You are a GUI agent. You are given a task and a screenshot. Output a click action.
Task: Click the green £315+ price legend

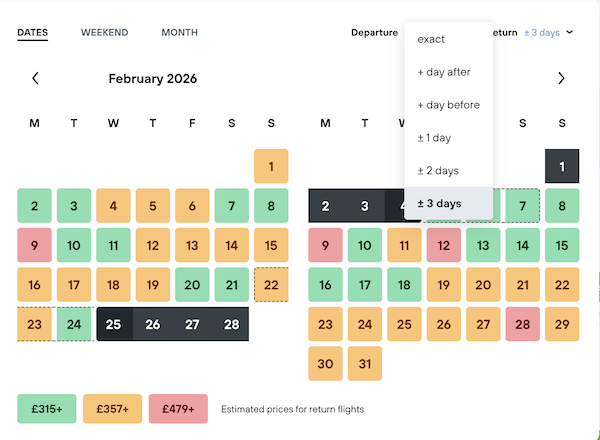(46, 408)
